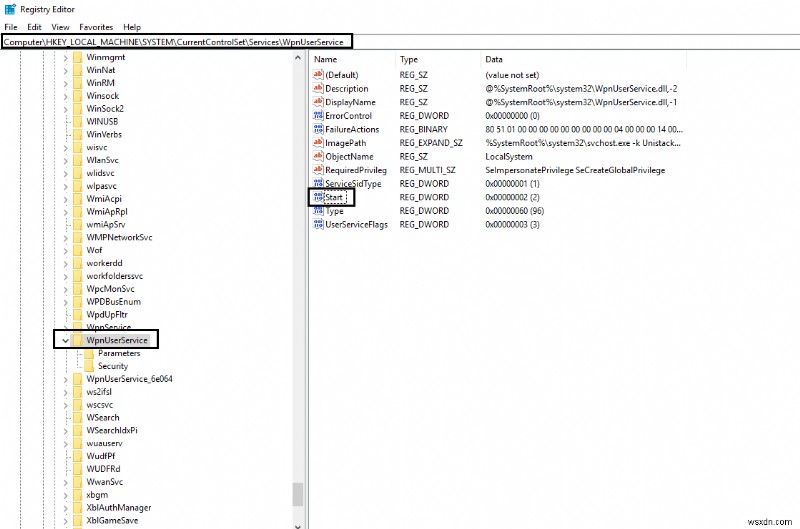Screen dimensions: 800x529
Task: Select the WpcMonSvc tree key
Action: pyautogui.click(x=110, y=289)
